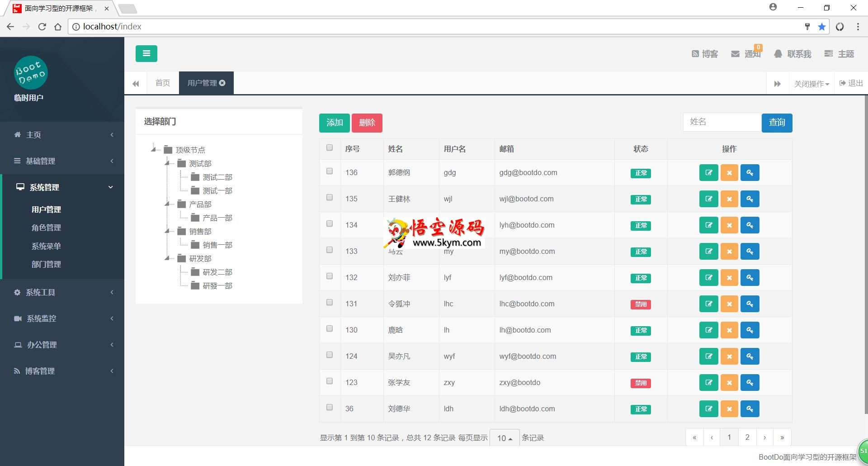Open 角色管理 in sidebar submenu
Viewport: 868px width, 466px height.
(x=46, y=228)
